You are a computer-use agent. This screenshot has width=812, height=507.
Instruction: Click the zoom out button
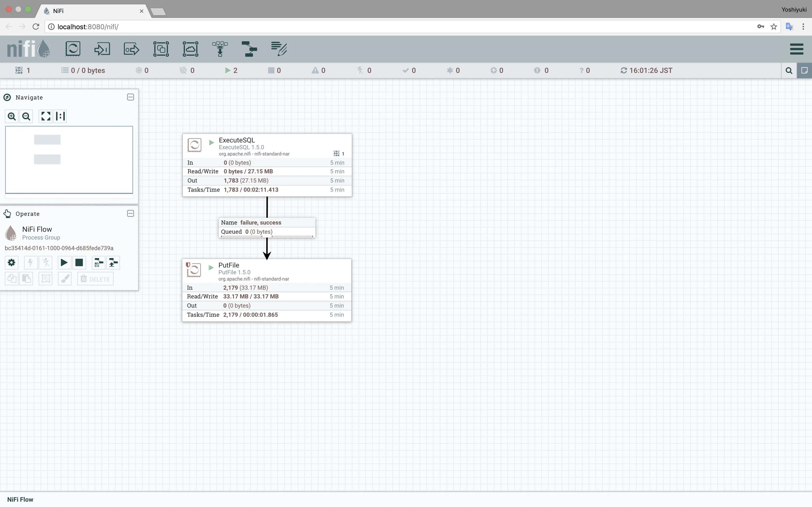26,116
